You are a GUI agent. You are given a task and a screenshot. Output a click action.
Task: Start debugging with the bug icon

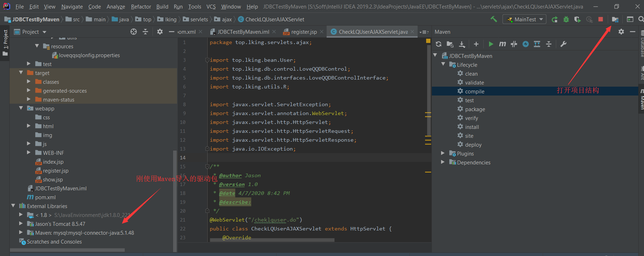566,20
